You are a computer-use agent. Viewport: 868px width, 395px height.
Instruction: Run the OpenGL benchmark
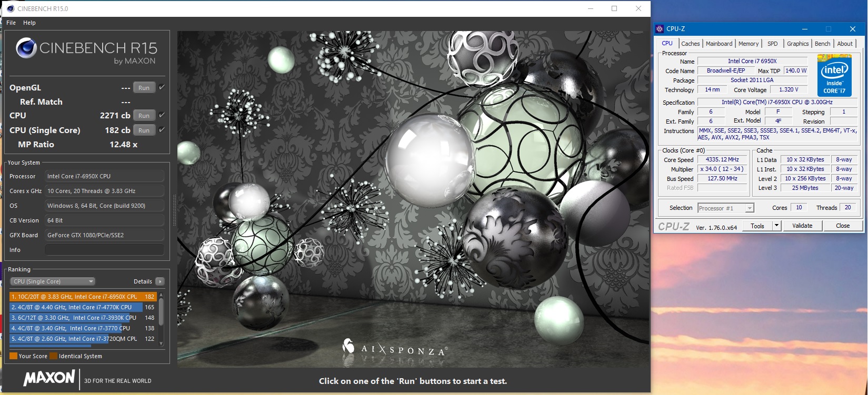tap(144, 88)
